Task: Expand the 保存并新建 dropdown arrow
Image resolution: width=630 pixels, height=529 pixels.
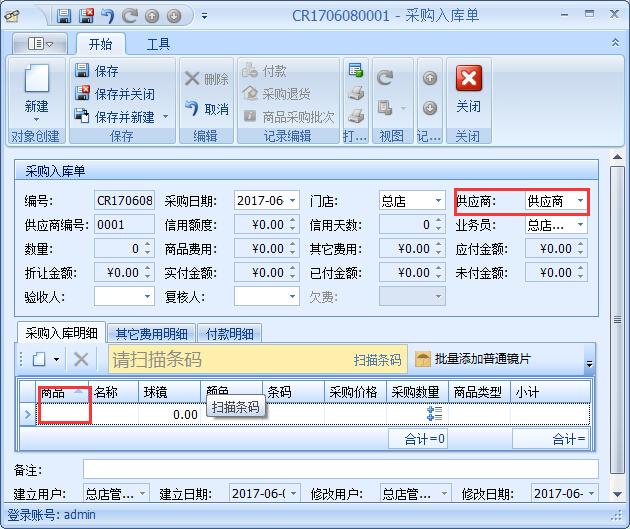Action: click(x=166, y=117)
